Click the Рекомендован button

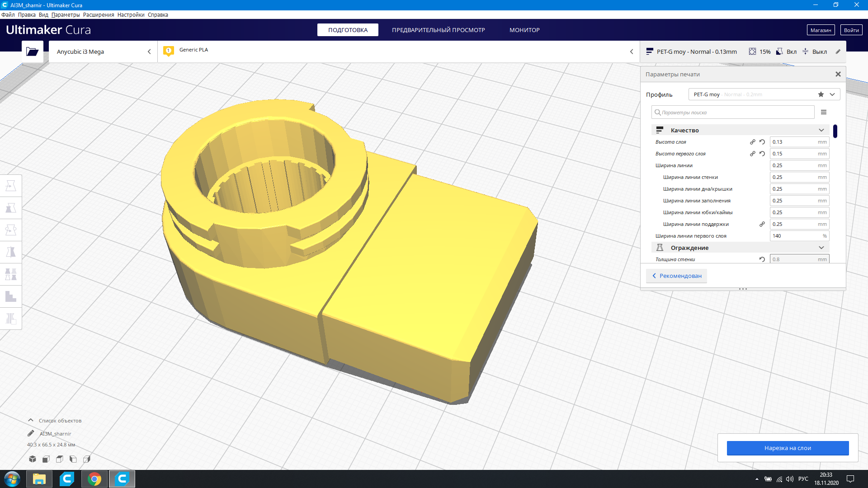(677, 276)
